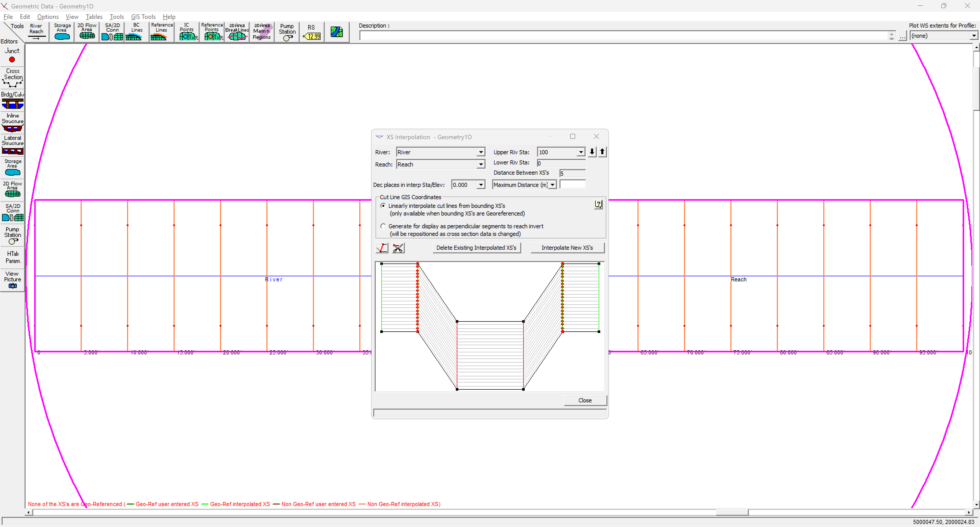980x527 pixels.
Task: Expand Plot WS extents for Profile dropdown
Action: pyautogui.click(x=974, y=36)
